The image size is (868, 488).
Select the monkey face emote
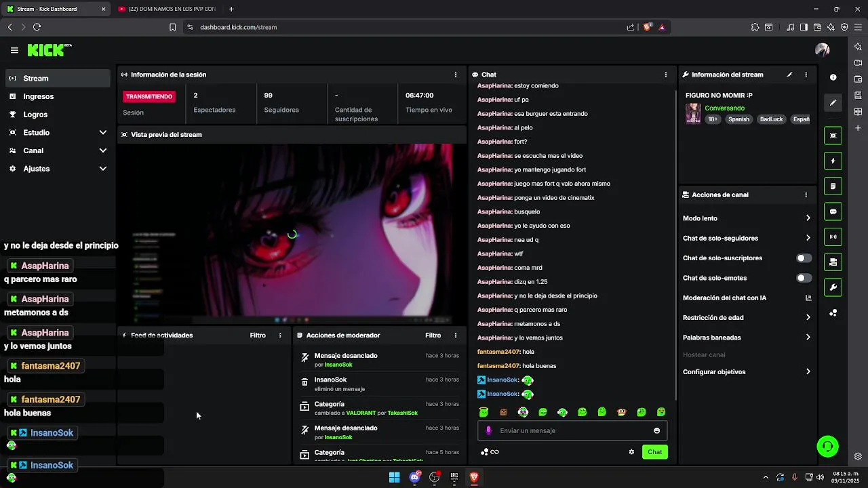pos(621,411)
